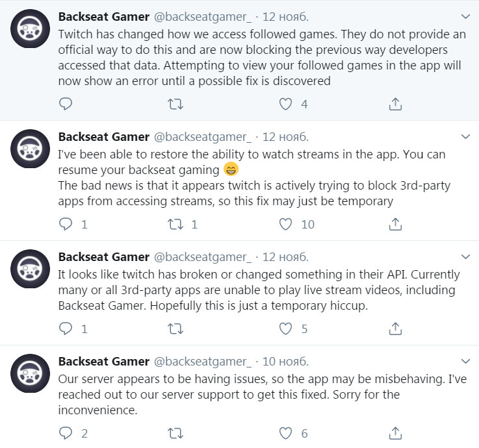Retweet the tweet about restoring streams

tap(175, 224)
